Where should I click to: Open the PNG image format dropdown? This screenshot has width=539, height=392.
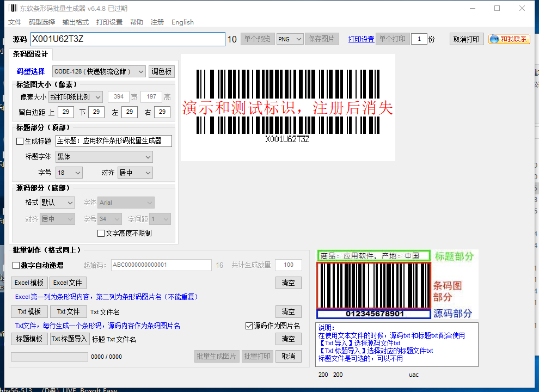[290, 39]
